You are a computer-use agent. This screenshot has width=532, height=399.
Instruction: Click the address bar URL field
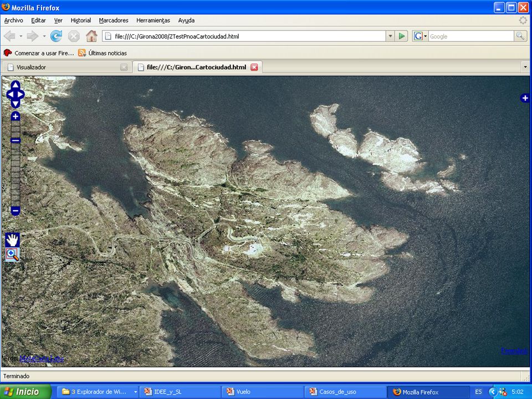click(244, 37)
